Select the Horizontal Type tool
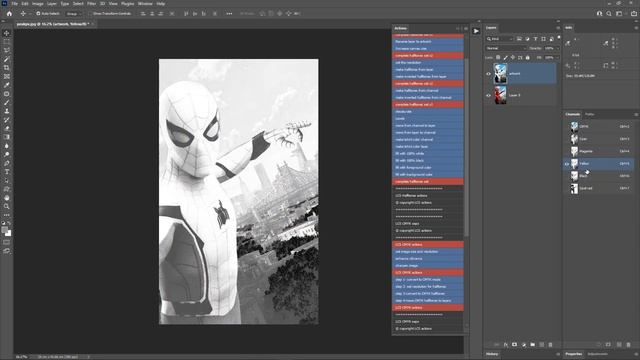The height and width of the screenshot is (360, 640). pos(7,172)
